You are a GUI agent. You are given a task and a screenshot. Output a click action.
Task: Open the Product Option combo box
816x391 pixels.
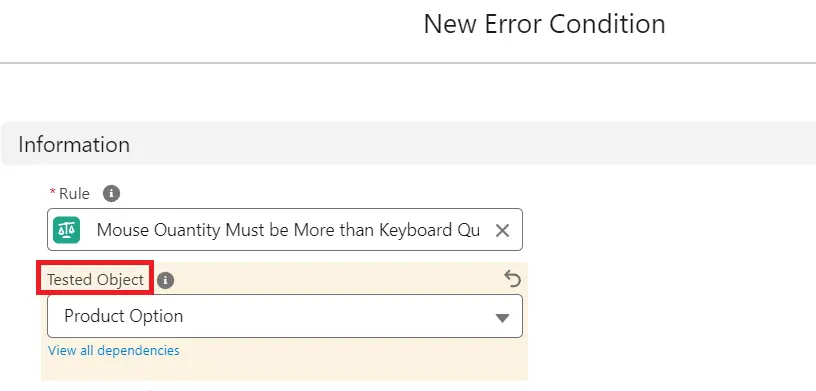285,316
